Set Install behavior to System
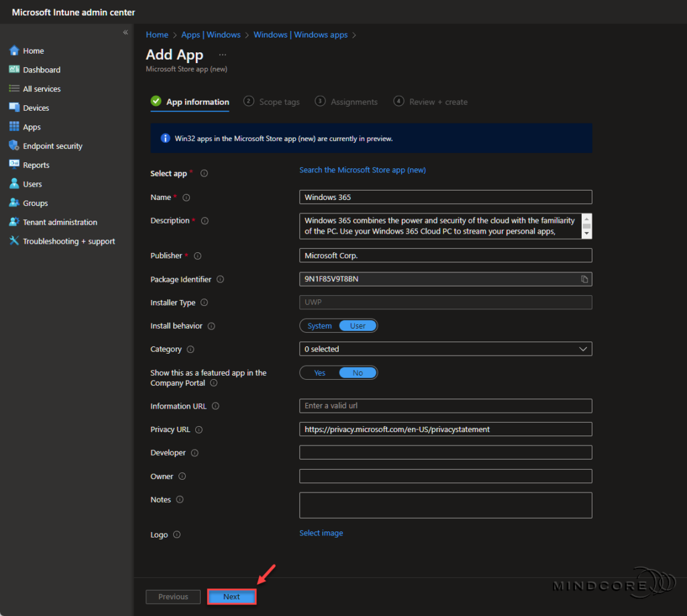 tap(319, 325)
